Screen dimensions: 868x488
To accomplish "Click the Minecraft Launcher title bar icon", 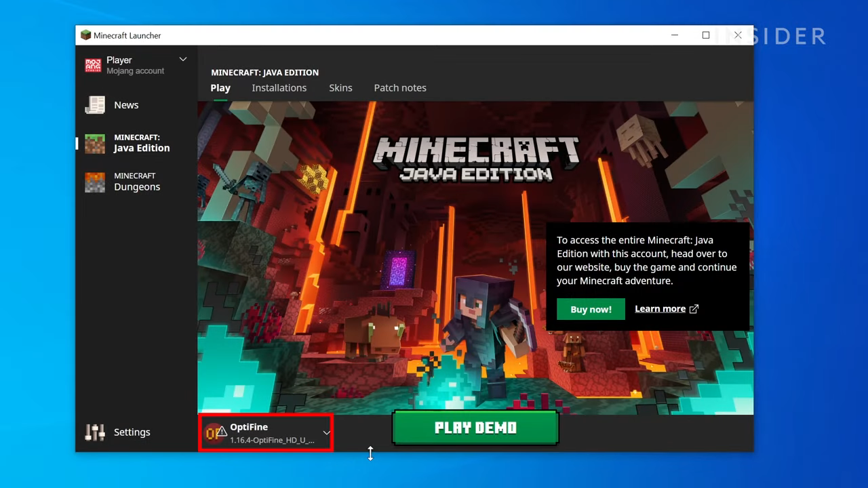I will tap(85, 35).
